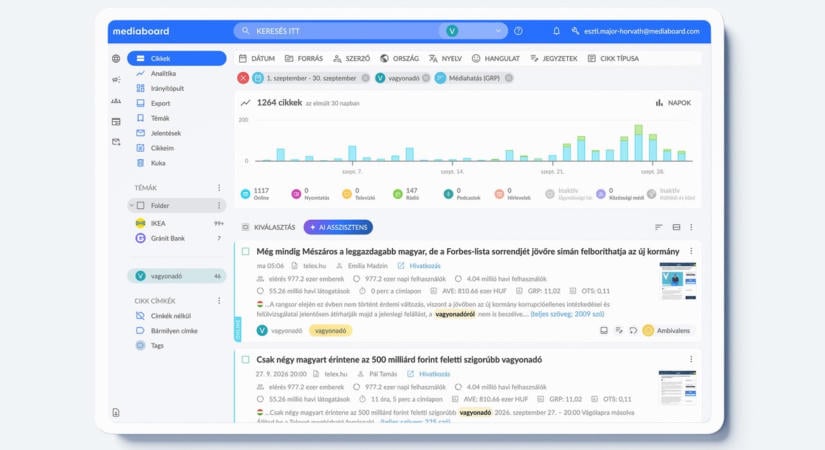The image size is (825, 450).
Task: Open CIKK CÍMKÉK section three-dot menu
Action: tap(219, 301)
